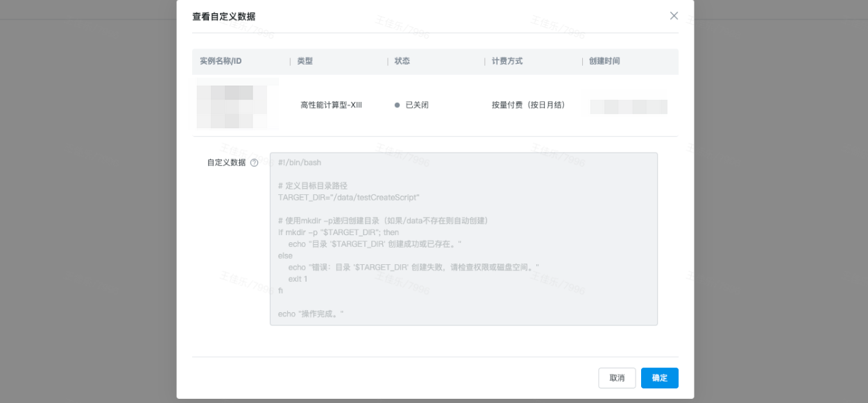The image size is (868, 403).
Task: Click the 查看自定义数据 dialog title
Action: tap(223, 16)
